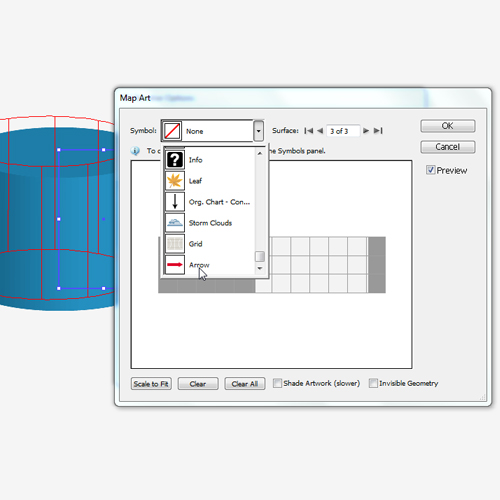Screen dimensions: 500x500
Task: Click the None symbol preview swatch
Action: coord(172,131)
